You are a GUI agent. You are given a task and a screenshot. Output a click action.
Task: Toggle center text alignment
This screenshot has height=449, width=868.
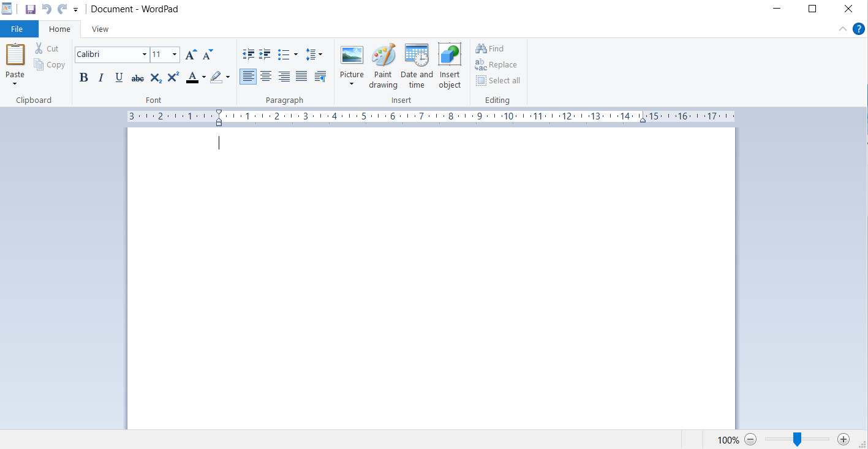tap(266, 76)
